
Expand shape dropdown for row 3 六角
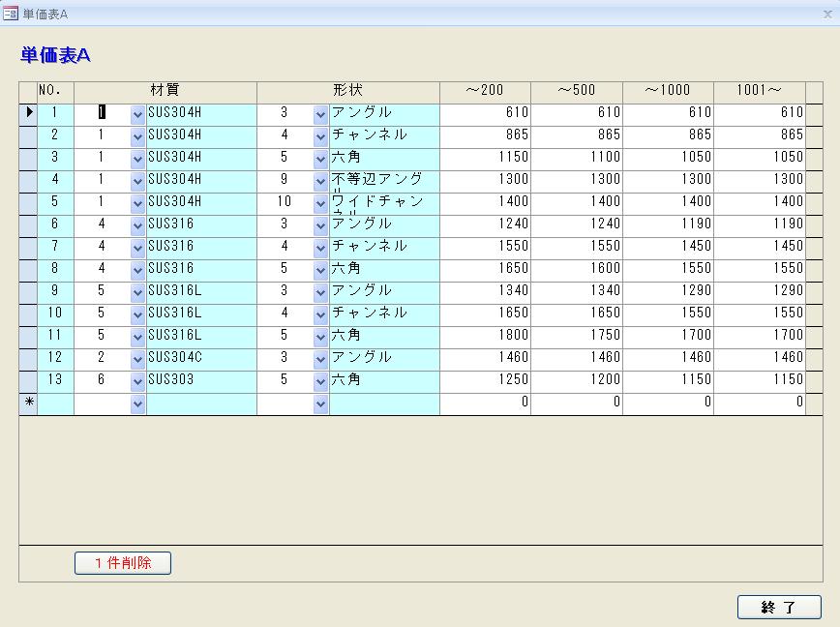click(320, 158)
